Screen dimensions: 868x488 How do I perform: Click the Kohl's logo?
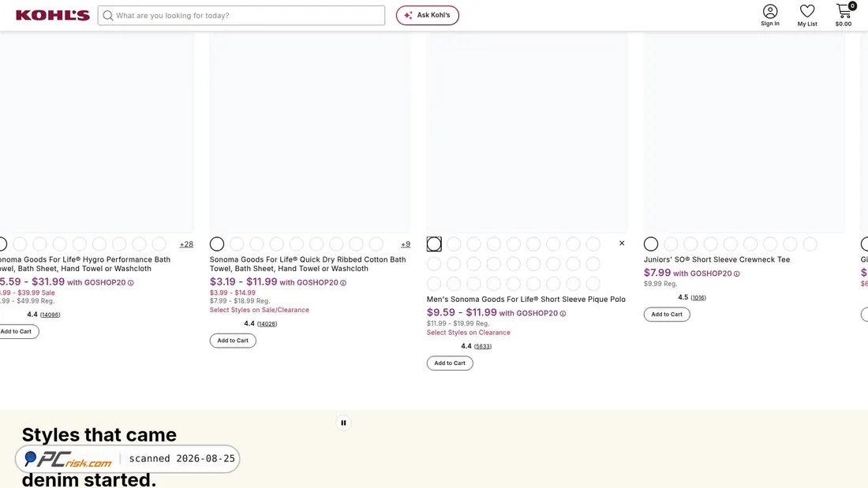(53, 15)
